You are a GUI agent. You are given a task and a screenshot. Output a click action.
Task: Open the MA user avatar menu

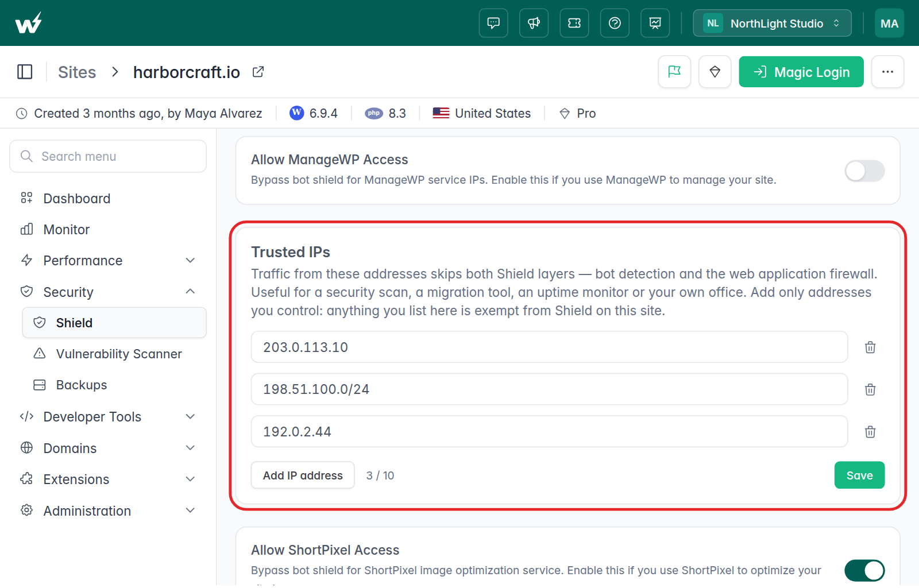[889, 23]
